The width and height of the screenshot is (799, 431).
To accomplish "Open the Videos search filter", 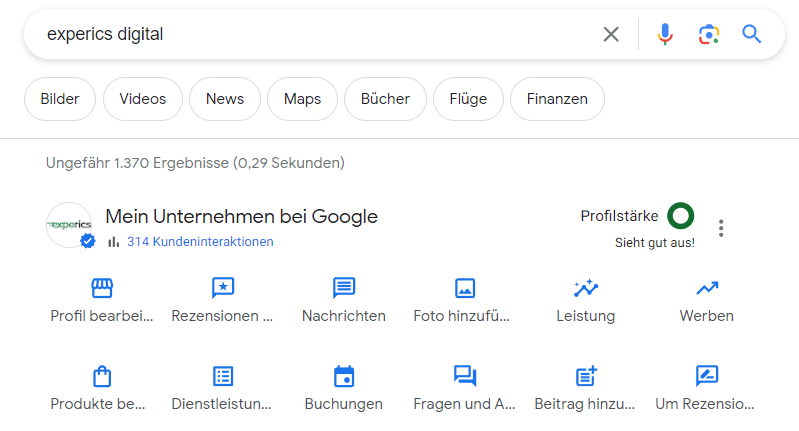I will tap(143, 99).
